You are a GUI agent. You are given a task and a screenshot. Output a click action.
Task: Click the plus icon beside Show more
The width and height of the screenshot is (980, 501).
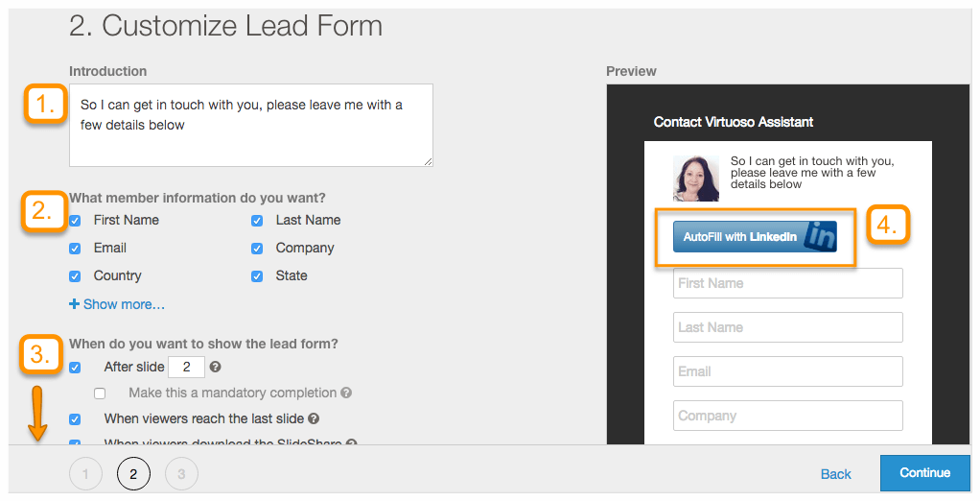[75, 304]
